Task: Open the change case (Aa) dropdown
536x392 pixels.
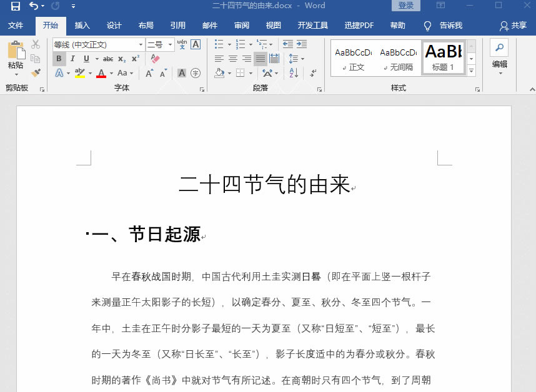Action: click(125, 73)
